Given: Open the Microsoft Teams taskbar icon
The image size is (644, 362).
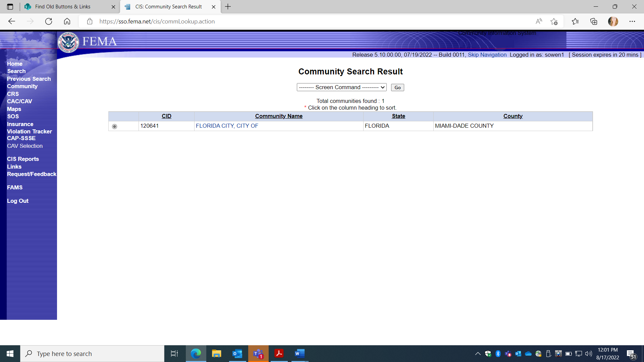Looking at the screenshot, I should pos(258,354).
